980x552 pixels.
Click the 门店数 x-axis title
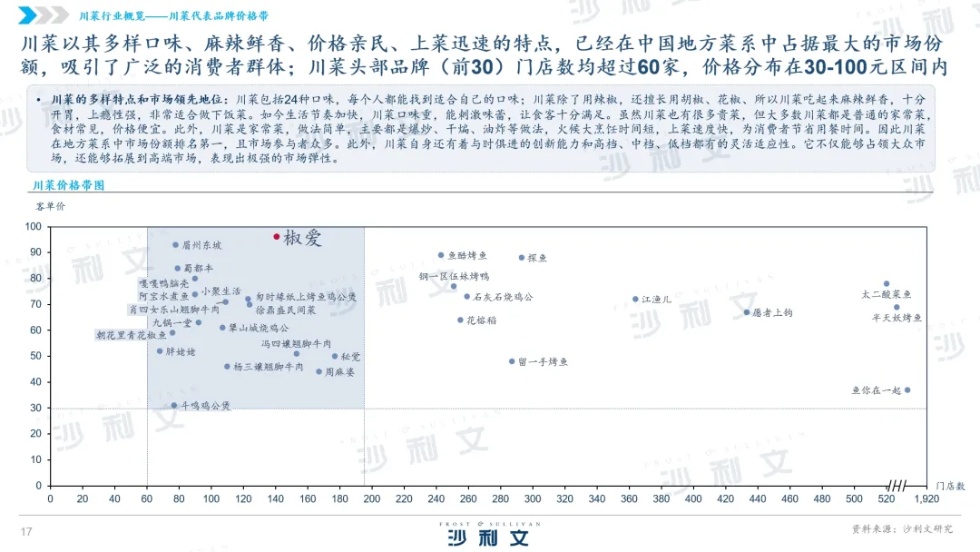[x=951, y=486]
